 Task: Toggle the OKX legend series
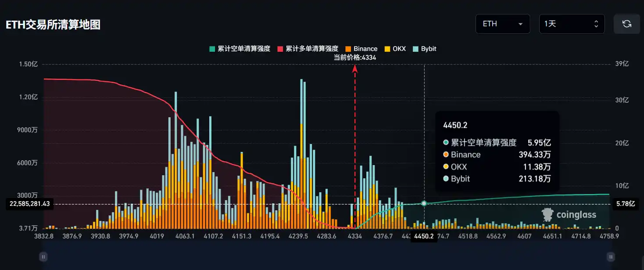pyautogui.click(x=395, y=49)
